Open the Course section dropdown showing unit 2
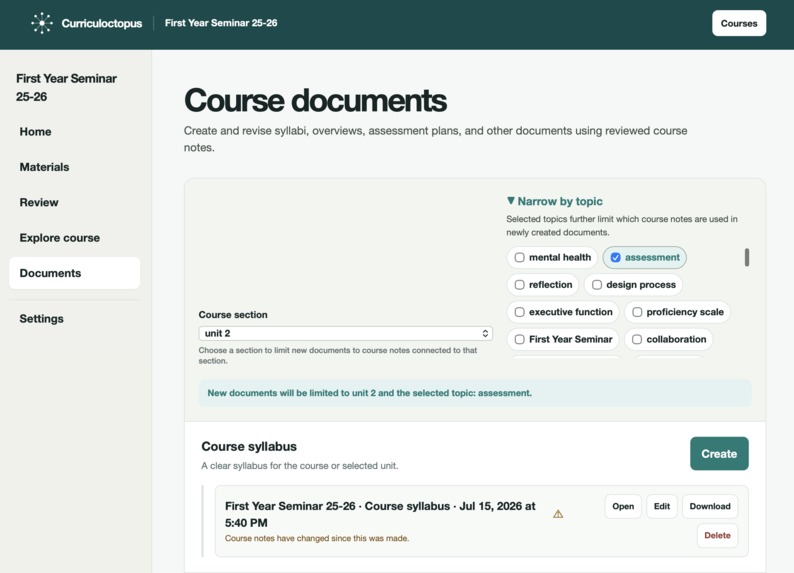The width and height of the screenshot is (794, 573). tap(345, 333)
